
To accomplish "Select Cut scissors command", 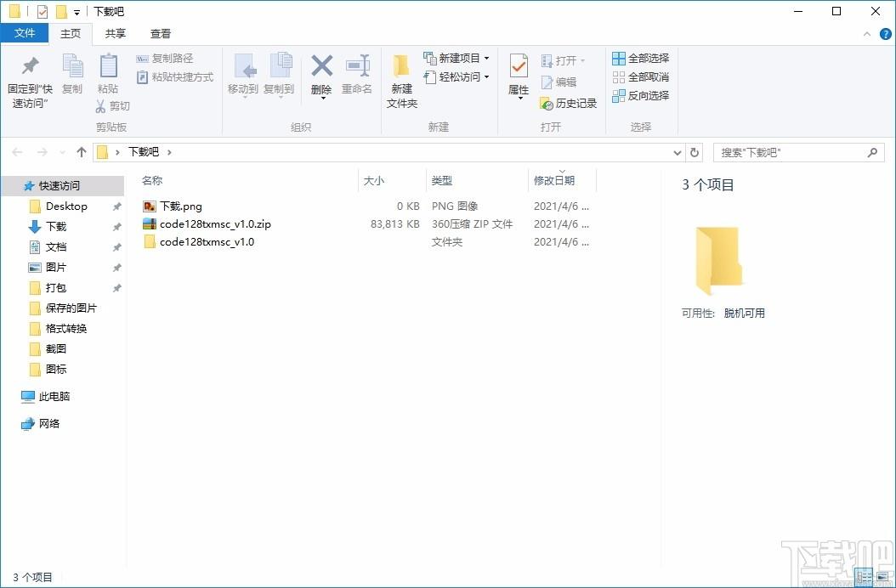I will [112, 105].
